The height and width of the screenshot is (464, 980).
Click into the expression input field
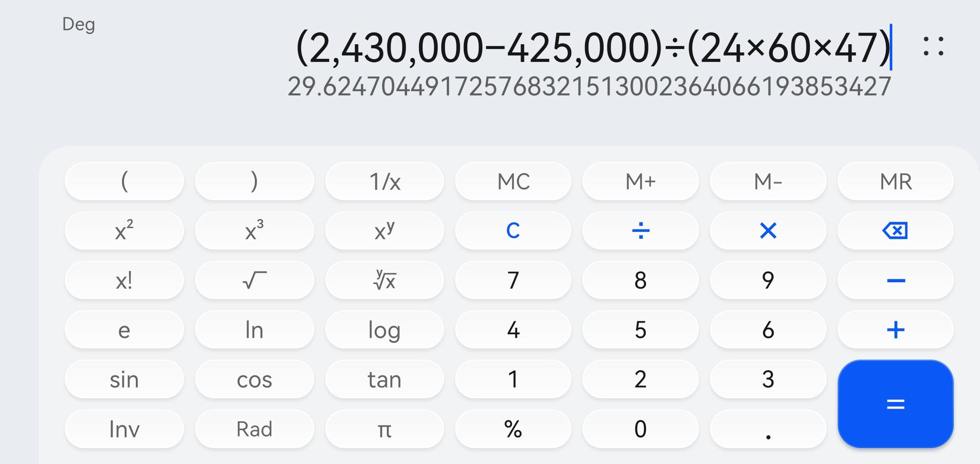[x=593, y=47]
